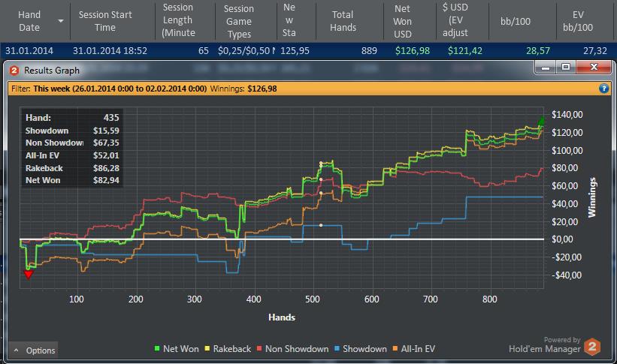Sort by EV bb/100 column header
617x364 pixels.
coord(578,21)
